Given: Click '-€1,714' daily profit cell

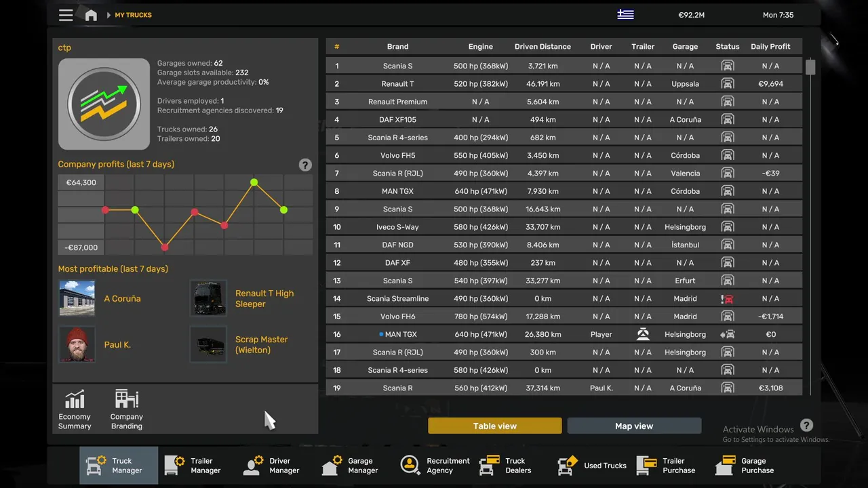Looking at the screenshot, I should pos(770,317).
